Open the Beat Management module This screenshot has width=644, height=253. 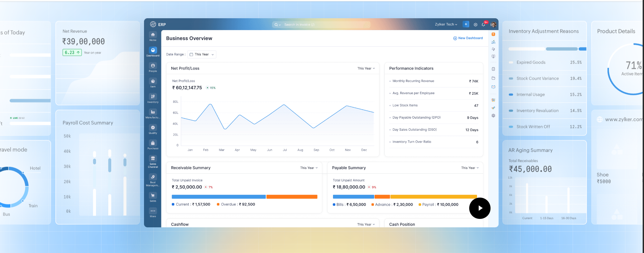153,180
